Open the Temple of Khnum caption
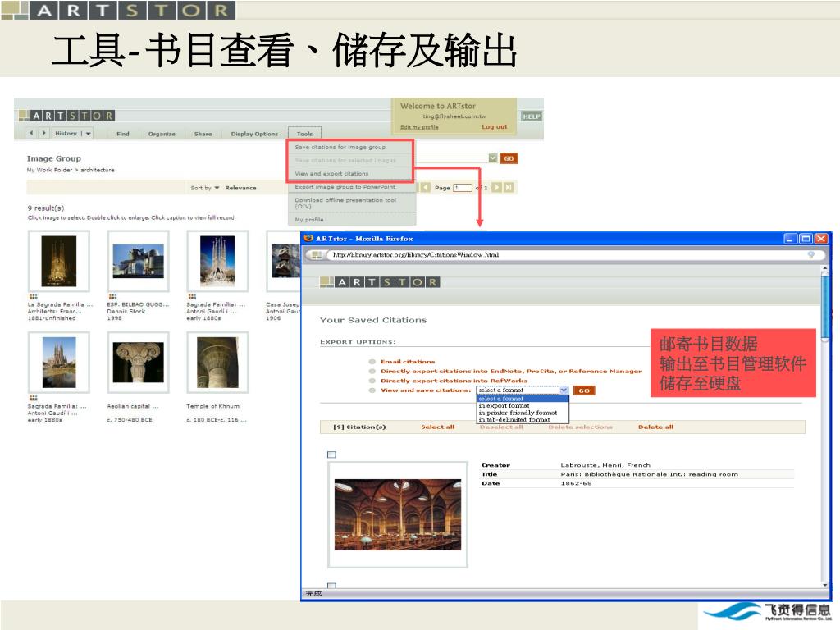 coord(213,406)
